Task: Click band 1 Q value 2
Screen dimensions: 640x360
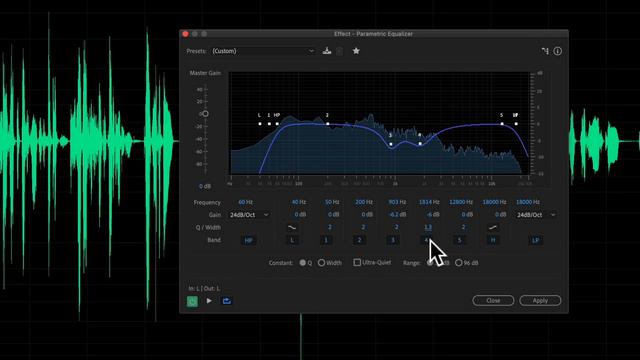Action: (329, 227)
